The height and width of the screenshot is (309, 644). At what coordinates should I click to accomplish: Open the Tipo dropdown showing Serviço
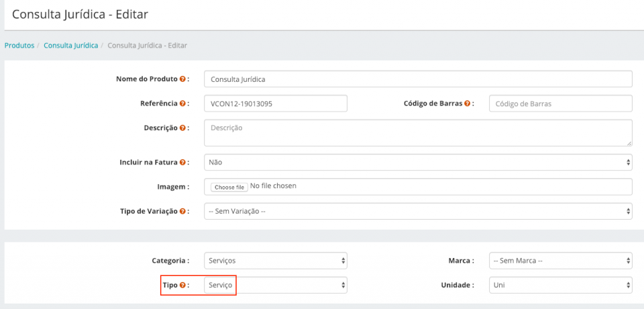[x=275, y=285]
